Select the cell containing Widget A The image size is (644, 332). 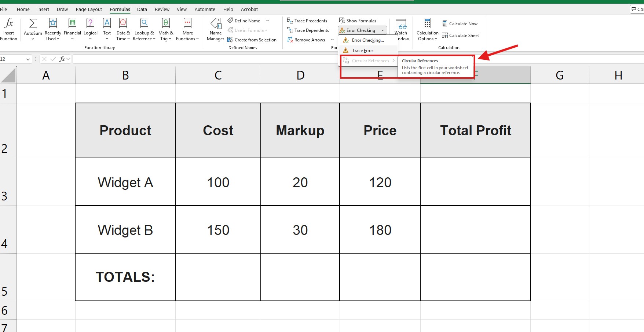pyautogui.click(x=125, y=182)
